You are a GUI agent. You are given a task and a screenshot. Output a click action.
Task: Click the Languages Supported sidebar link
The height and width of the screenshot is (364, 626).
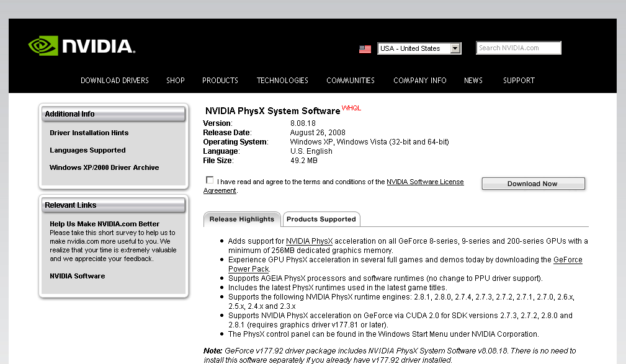[87, 150]
